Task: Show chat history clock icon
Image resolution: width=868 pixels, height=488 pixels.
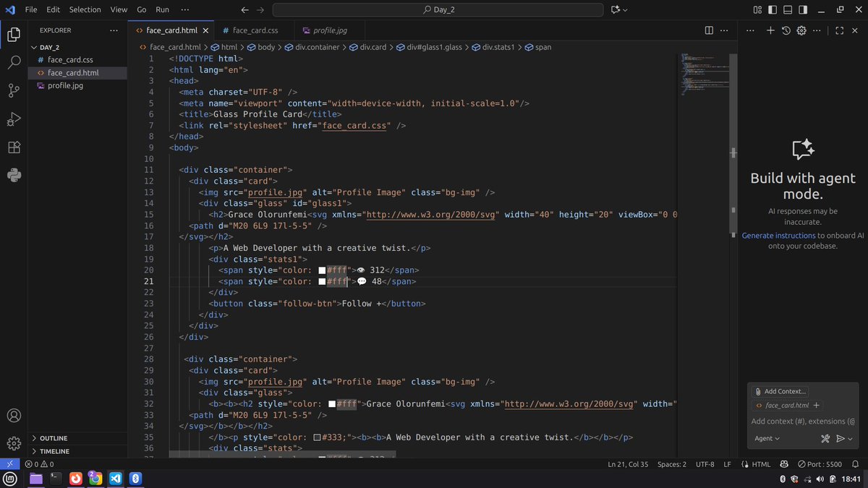Action: tap(786, 30)
